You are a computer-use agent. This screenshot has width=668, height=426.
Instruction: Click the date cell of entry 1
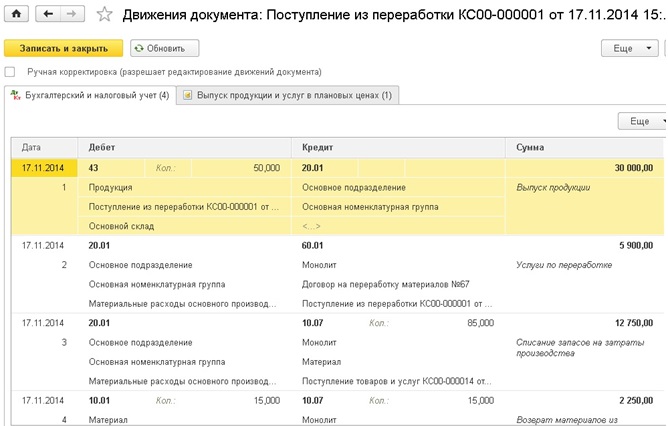(44, 168)
